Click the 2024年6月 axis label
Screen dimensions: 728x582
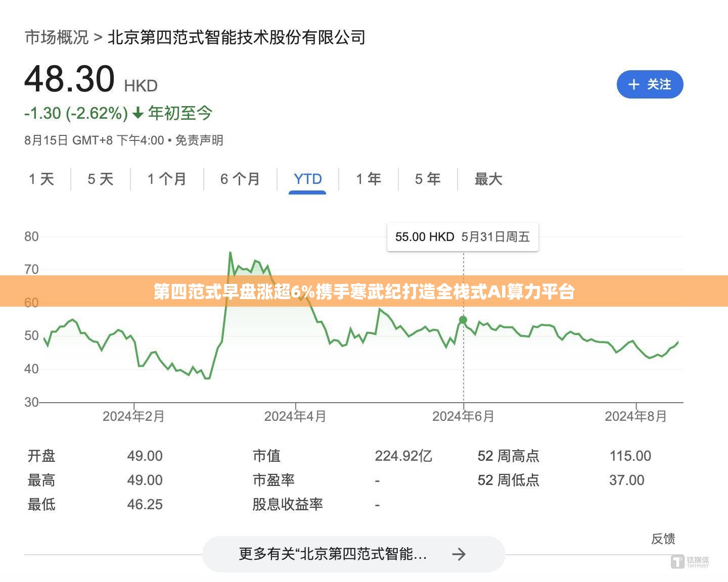point(463,416)
